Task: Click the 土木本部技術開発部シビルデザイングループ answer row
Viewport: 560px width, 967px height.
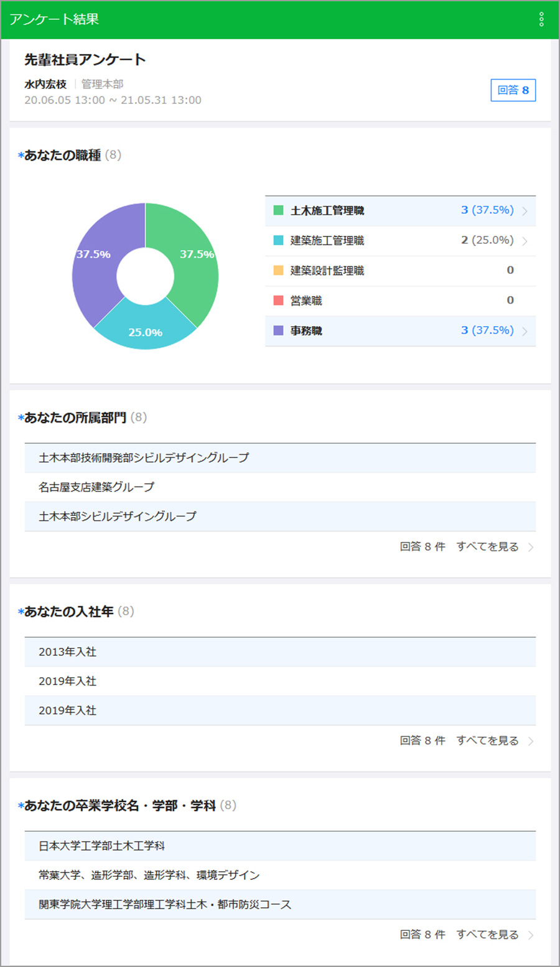Action: pos(280,458)
